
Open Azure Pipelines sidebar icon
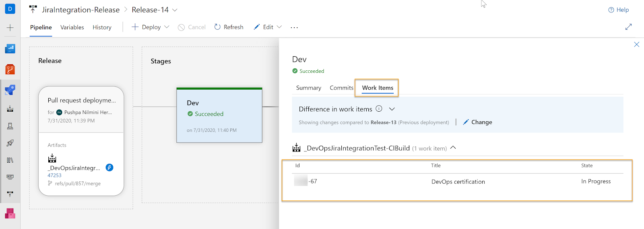coord(10,90)
